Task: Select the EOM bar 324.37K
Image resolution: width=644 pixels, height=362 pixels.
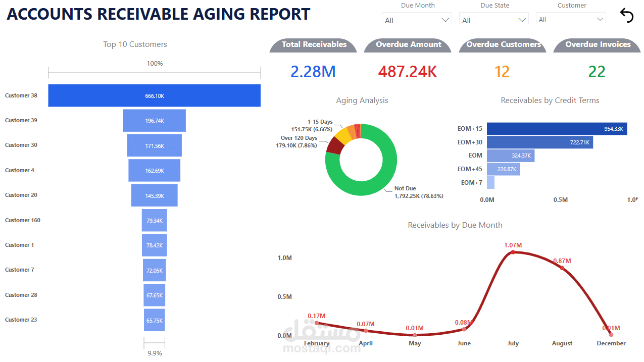Action: coord(511,156)
